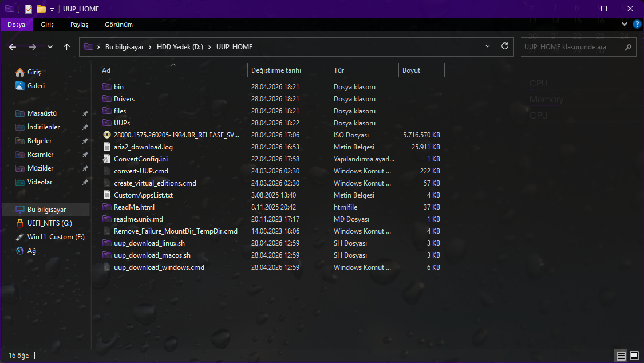Screen dimensions: 644x363
Task: Expand the chevron after HDD Yedek breadcrumb
Action: point(210,47)
